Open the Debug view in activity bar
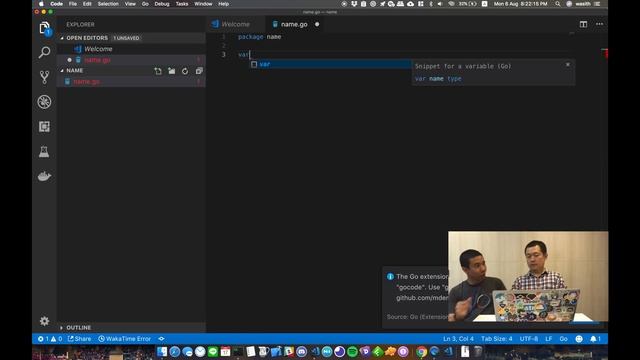This screenshot has width=640, height=360. pos(44,102)
